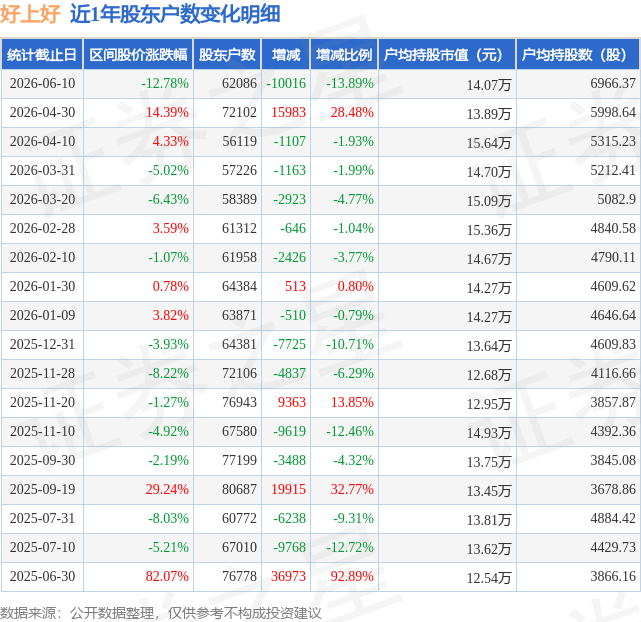
Task: Click the 好上好 stock name title
Action: pos(30,14)
